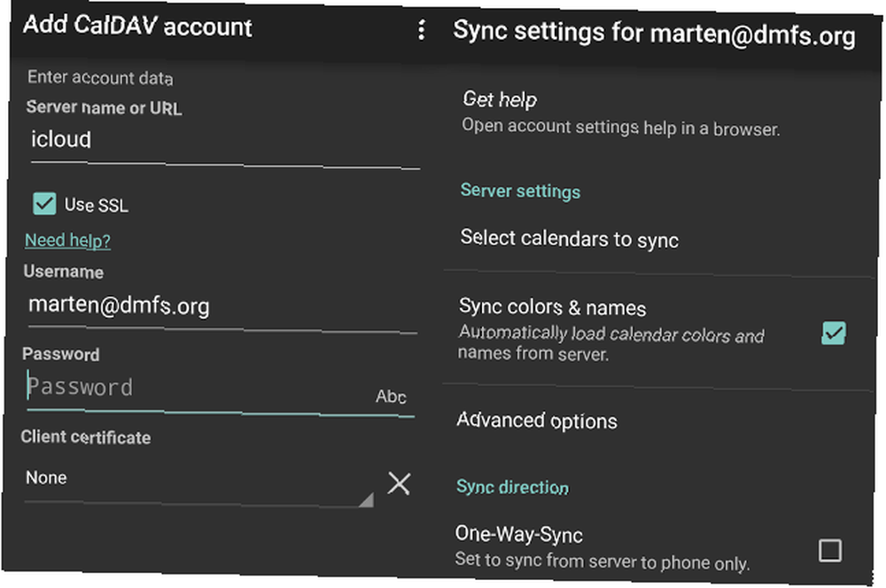Click the Need help? link
This screenshot has width=886, height=588.
click(x=68, y=241)
